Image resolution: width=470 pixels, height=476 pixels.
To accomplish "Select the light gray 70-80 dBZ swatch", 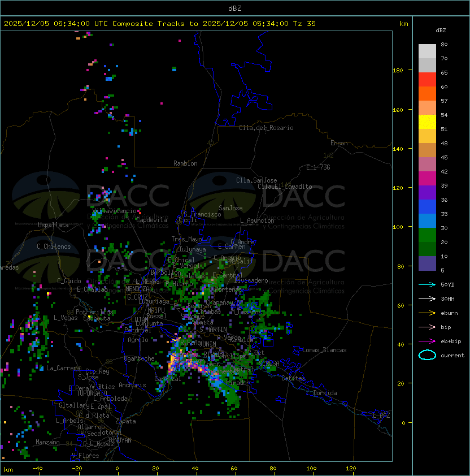I will click(x=427, y=51).
